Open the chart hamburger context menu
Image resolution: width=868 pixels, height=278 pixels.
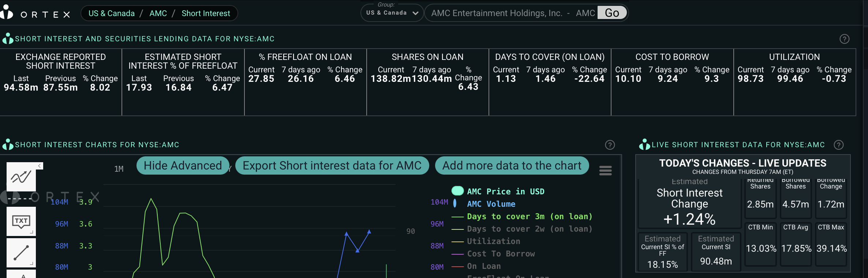click(x=605, y=171)
